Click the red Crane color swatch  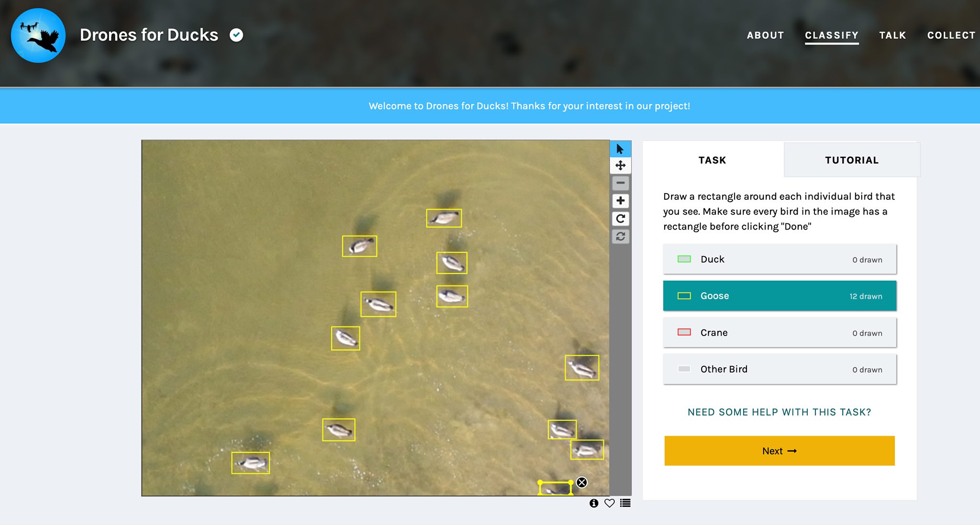684,332
